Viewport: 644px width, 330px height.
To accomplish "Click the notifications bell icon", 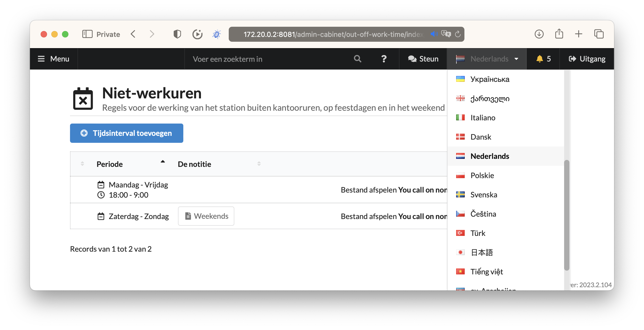I will coord(540,59).
